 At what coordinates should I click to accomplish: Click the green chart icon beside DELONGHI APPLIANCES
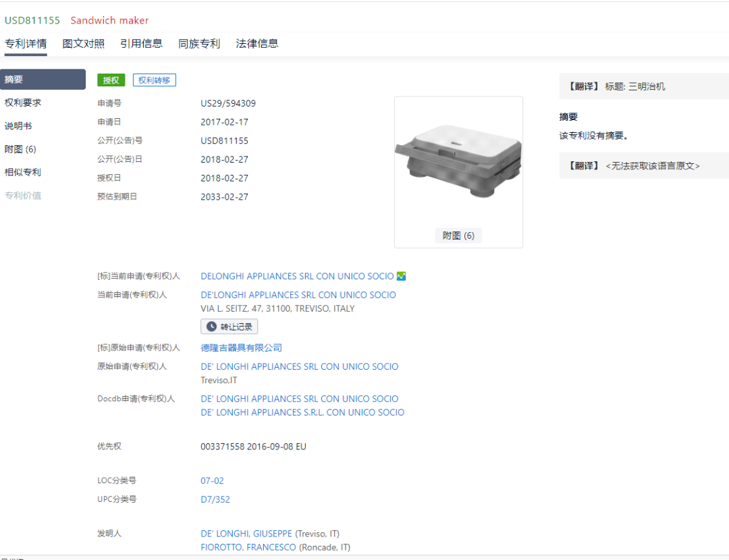401,276
